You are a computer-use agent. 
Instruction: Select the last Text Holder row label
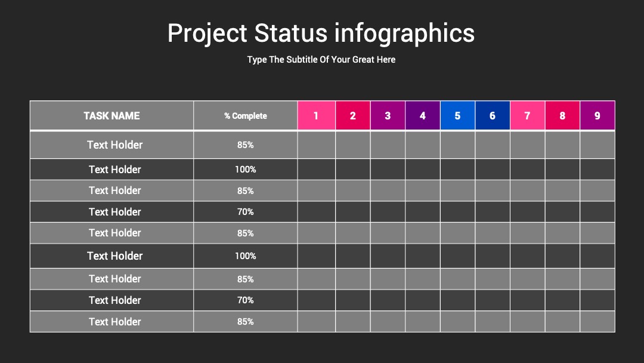pos(114,321)
